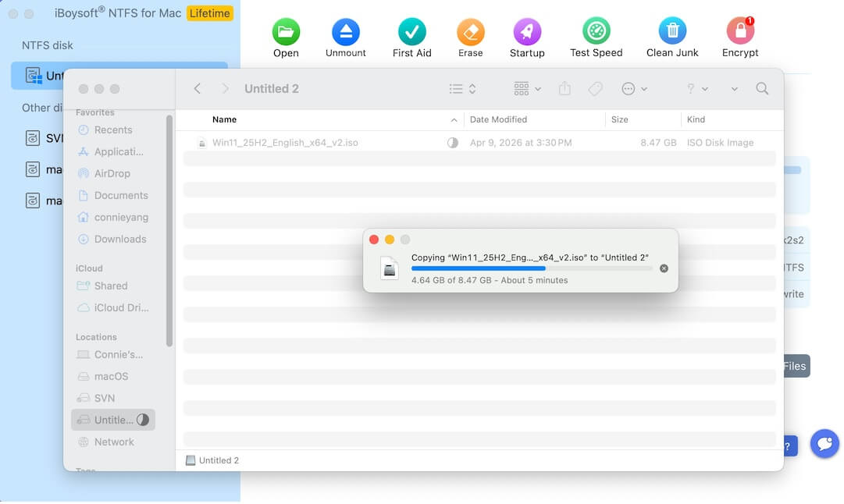Open the Finder group-by dropdown
Image resolution: width=844 pixels, height=504 pixels.
pyautogui.click(x=527, y=89)
